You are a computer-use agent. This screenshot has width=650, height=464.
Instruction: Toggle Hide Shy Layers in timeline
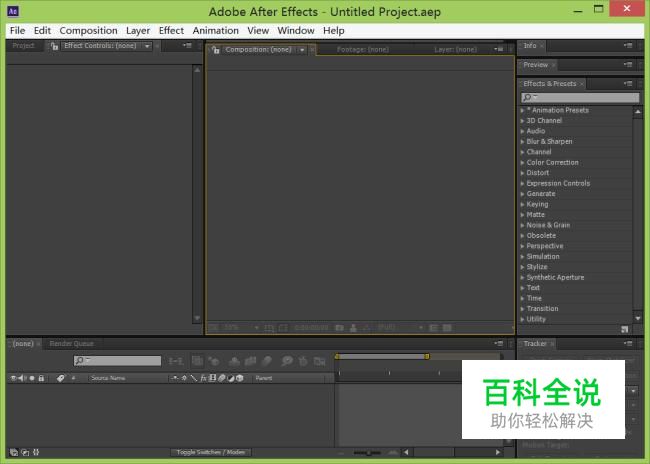(x=234, y=361)
